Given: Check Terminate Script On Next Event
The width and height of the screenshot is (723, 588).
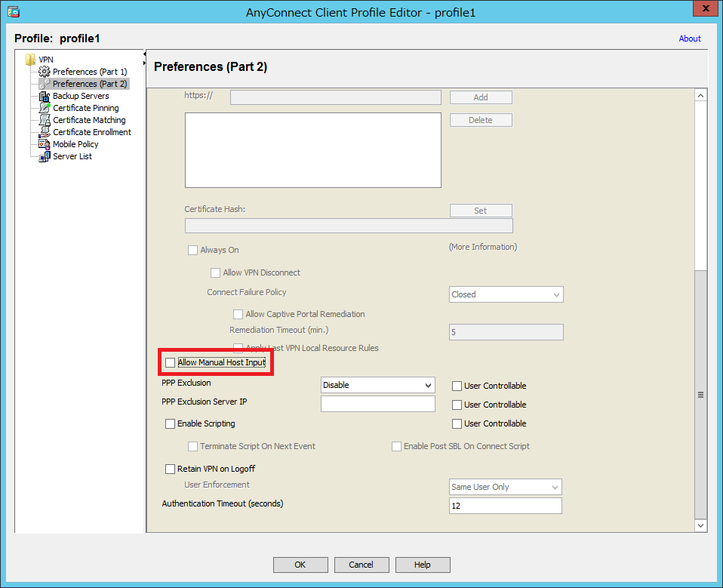Looking at the screenshot, I should pyautogui.click(x=192, y=446).
